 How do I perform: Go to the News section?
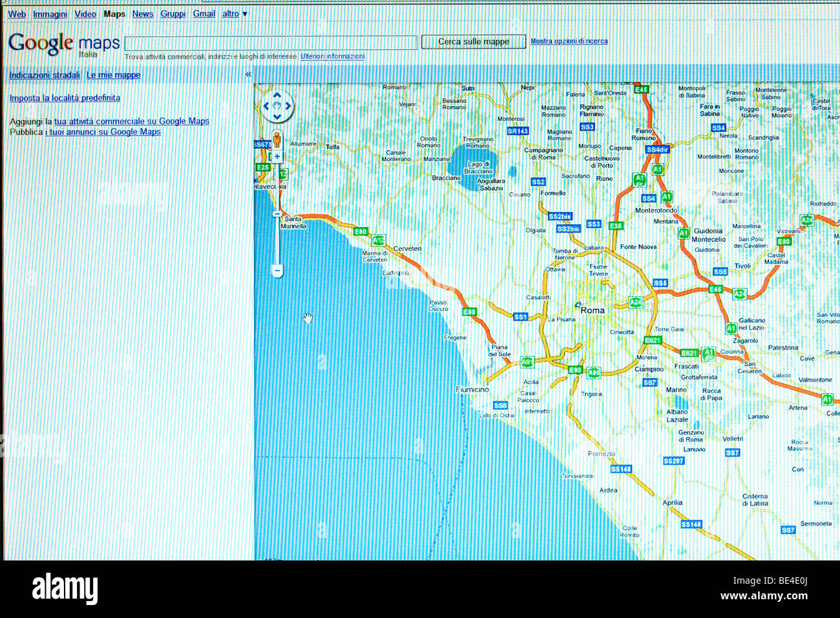click(143, 14)
